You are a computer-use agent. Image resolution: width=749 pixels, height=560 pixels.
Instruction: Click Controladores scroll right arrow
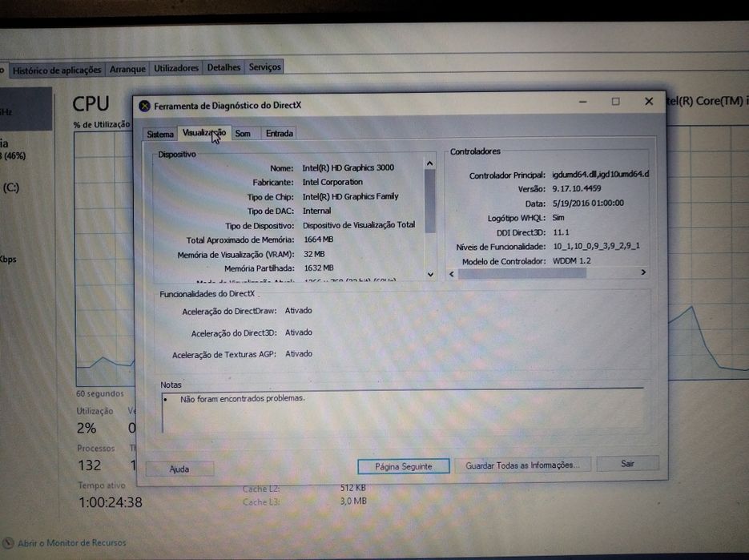[x=643, y=272]
